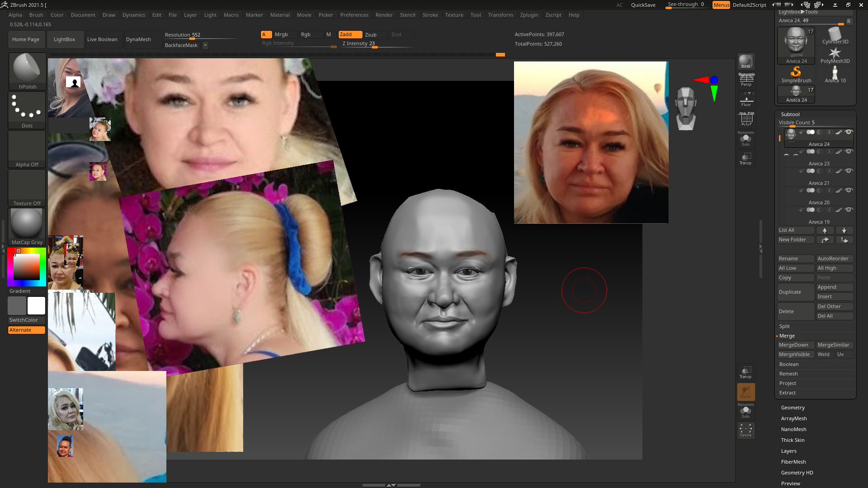Hide the Алиса 20 subtool with eye icon

[849, 191]
